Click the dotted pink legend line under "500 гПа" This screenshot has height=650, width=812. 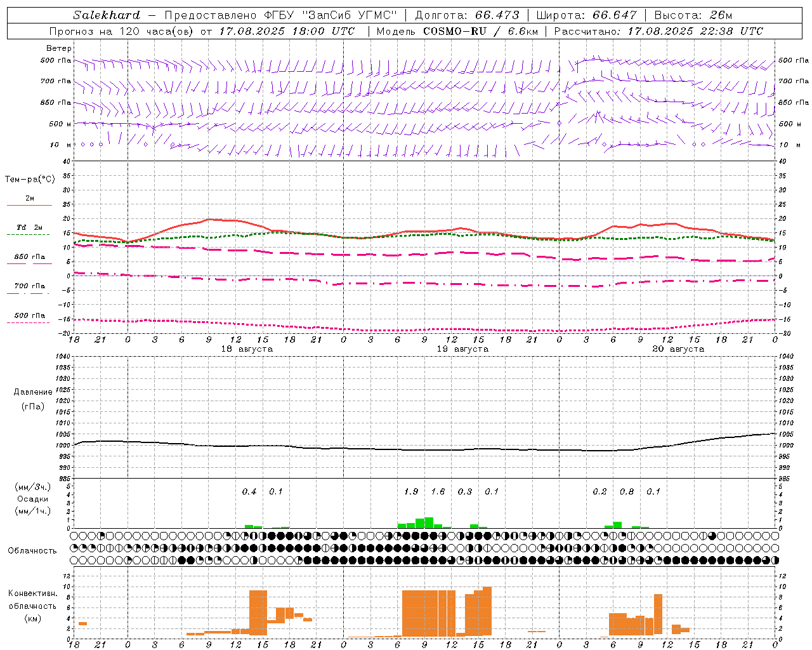29,323
